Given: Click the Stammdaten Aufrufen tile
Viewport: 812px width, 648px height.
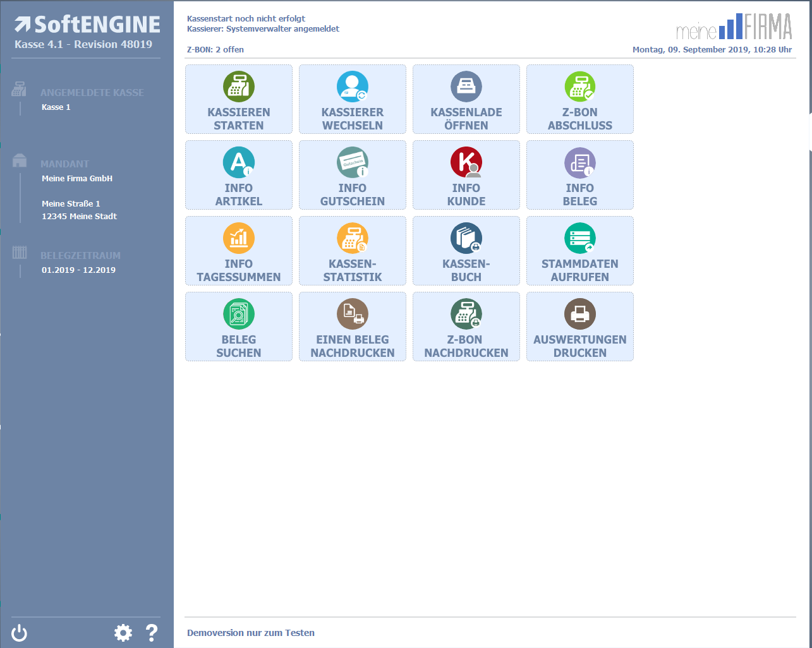Looking at the screenshot, I should coord(580,251).
